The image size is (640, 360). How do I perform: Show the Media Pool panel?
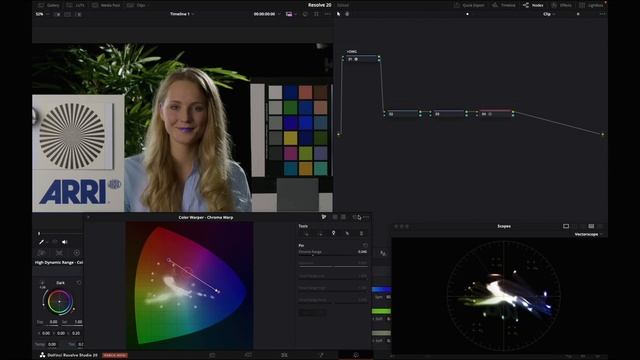click(x=106, y=5)
